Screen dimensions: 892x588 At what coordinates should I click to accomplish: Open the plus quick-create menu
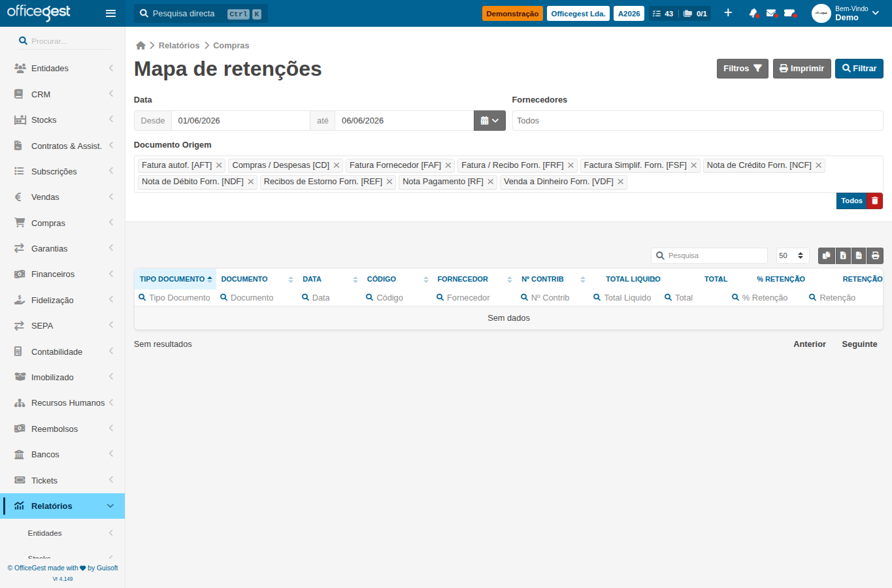(728, 13)
